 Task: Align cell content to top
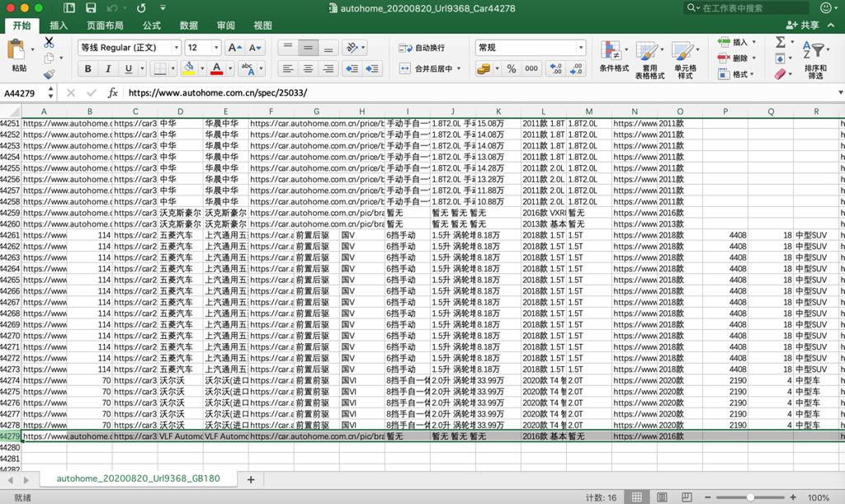click(288, 47)
